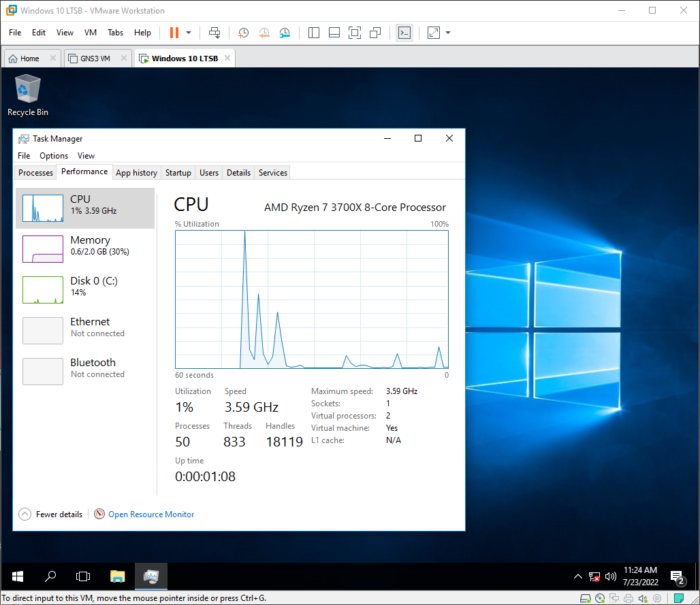Revert the virtual machine to its snapshot
Screen dimensions: 700x605
264,33
